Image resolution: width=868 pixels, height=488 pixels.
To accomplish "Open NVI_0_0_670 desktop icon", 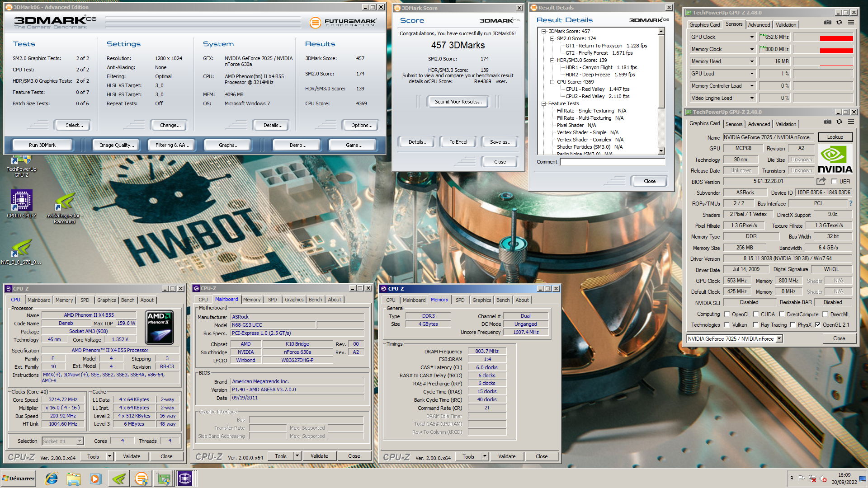I will [x=21, y=252].
